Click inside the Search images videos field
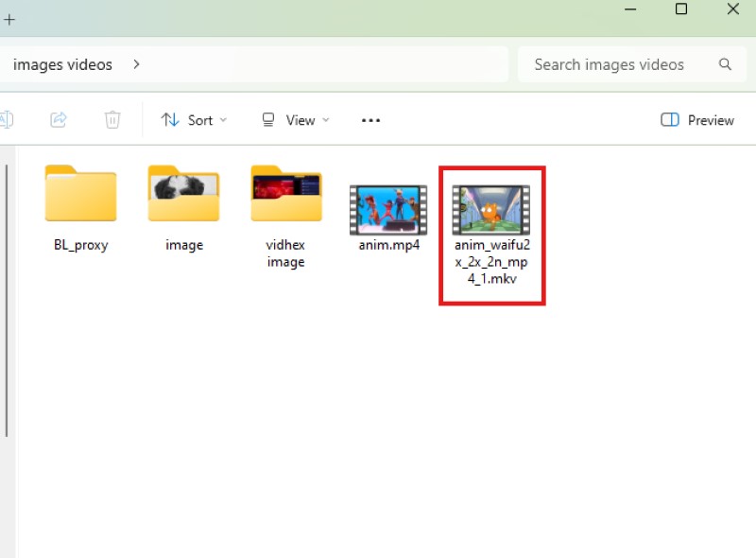This screenshot has height=558, width=756. [x=610, y=64]
